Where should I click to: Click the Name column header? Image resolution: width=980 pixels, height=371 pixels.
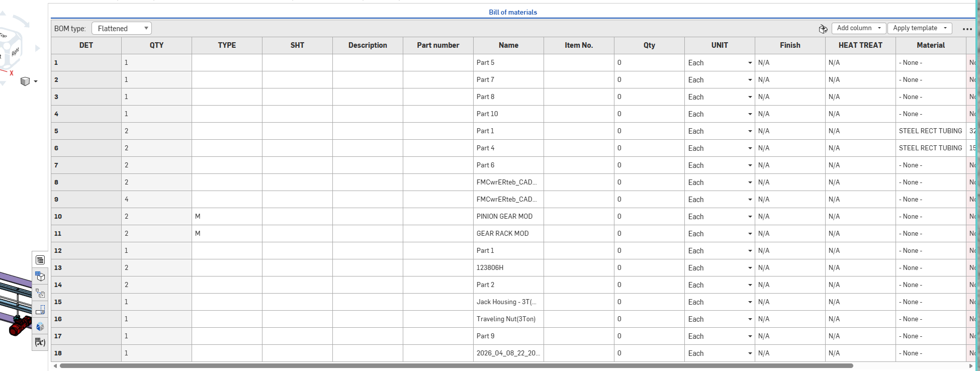508,45
